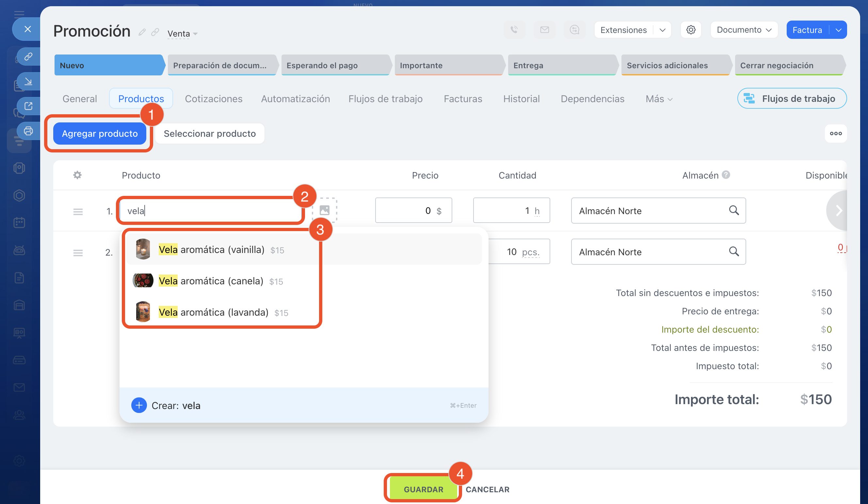This screenshot has height=504, width=868.
Task: Expand the Más tab menu
Action: coord(659,99)
